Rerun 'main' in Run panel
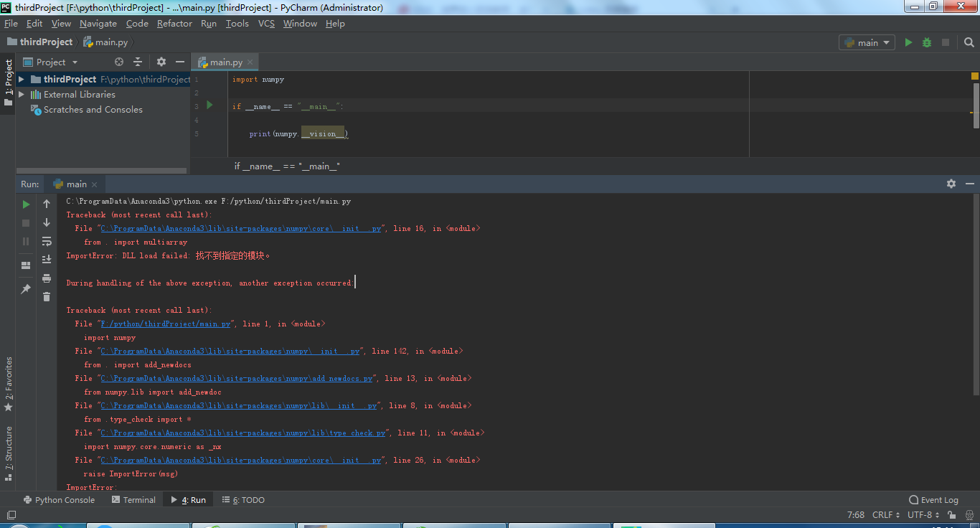The height and width of the screenshot is (528, 980). point(26,204)
